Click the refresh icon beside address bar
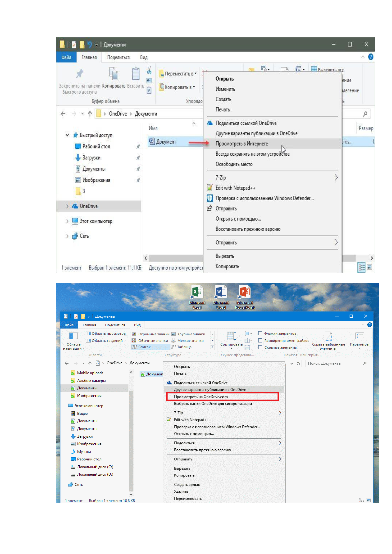 click(298, 363)
